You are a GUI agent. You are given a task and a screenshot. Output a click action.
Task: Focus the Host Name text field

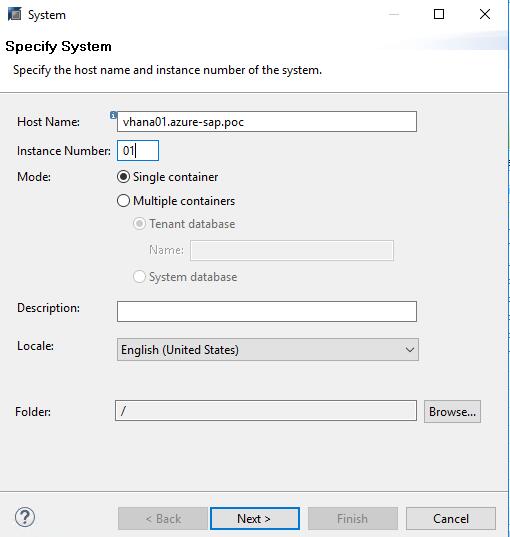267,122
